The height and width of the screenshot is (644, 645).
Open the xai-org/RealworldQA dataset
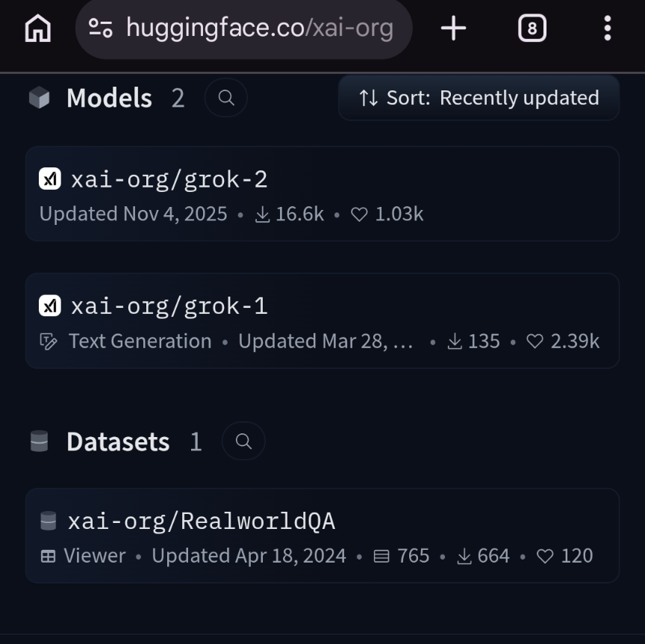tap(202, 521)
